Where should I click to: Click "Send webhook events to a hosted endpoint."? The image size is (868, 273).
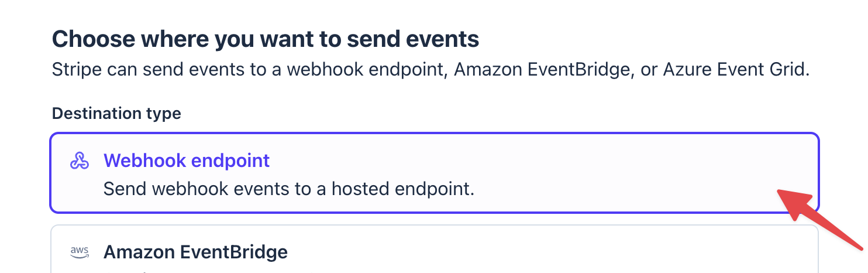288,189
